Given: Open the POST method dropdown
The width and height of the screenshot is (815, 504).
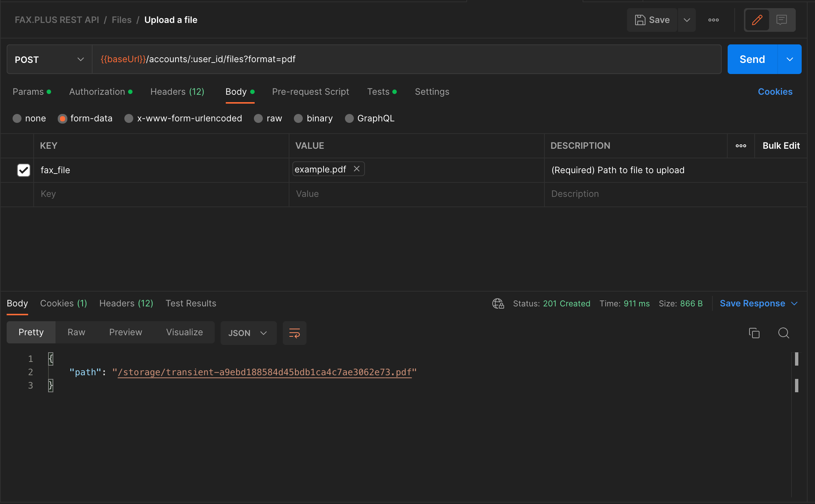Looking at the screenshot, I should [49, 60].
